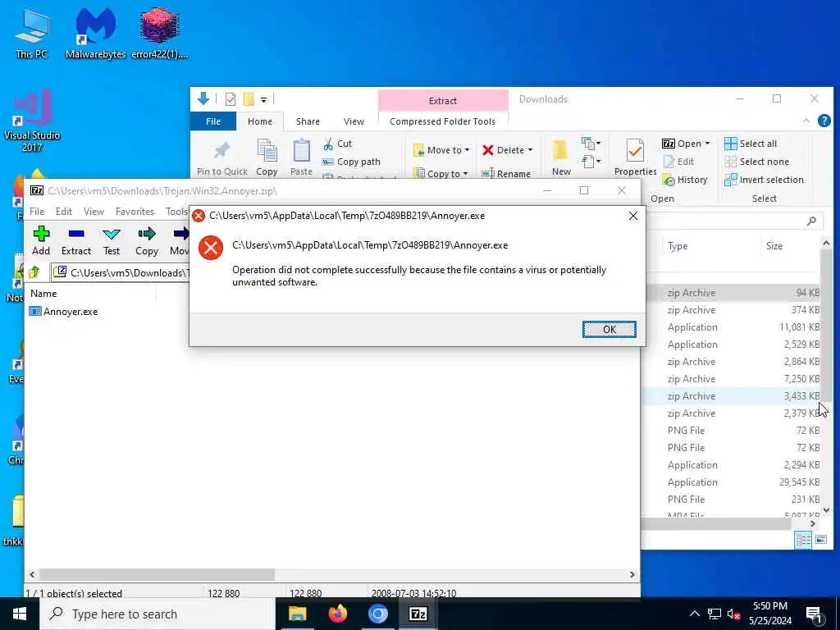Screen dimensions: 840x630
Task: Click History in the Explorer ribbon
Action: click(685, 180)
